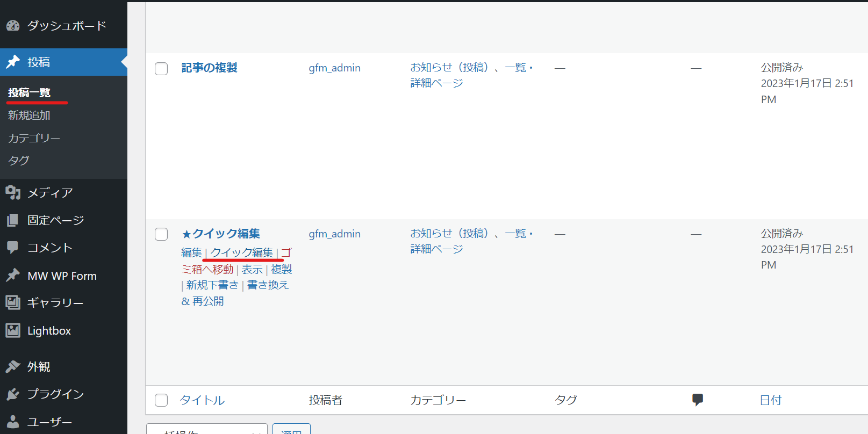Image resolution: width=868 pixels, height=434 pixels.
Task: Open 新規追加 in the submenu
Action: click(x=29, y=115)
